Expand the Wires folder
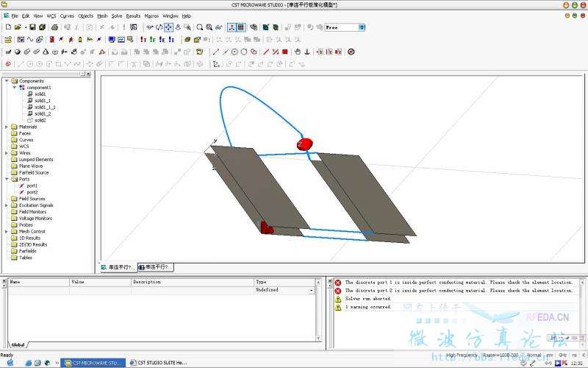Viewport: 588px width, 368px height. coord(7,153)
